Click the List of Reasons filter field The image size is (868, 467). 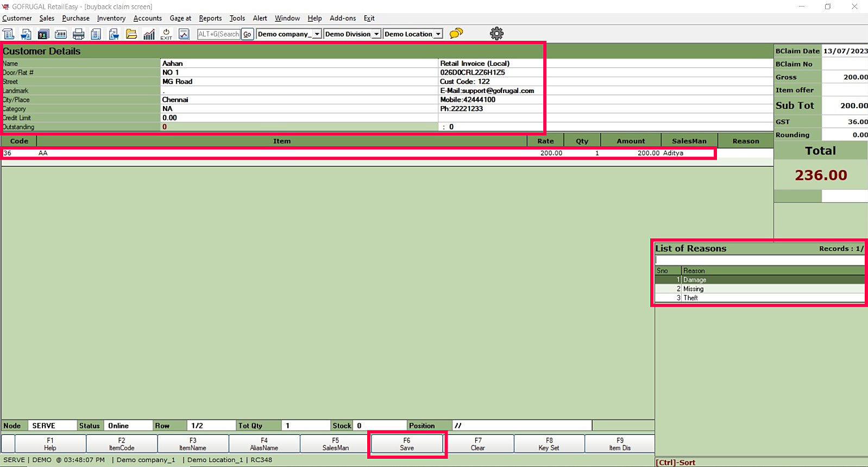pos(759,260)
